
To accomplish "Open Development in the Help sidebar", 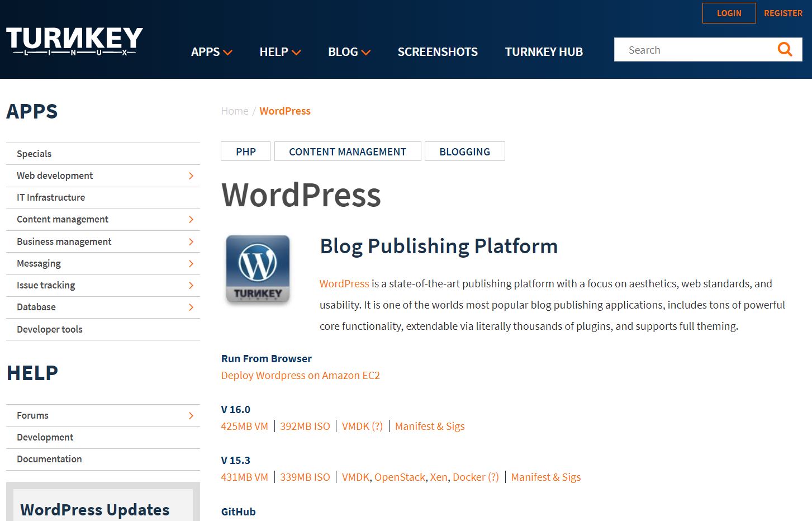I will point(45,437).
